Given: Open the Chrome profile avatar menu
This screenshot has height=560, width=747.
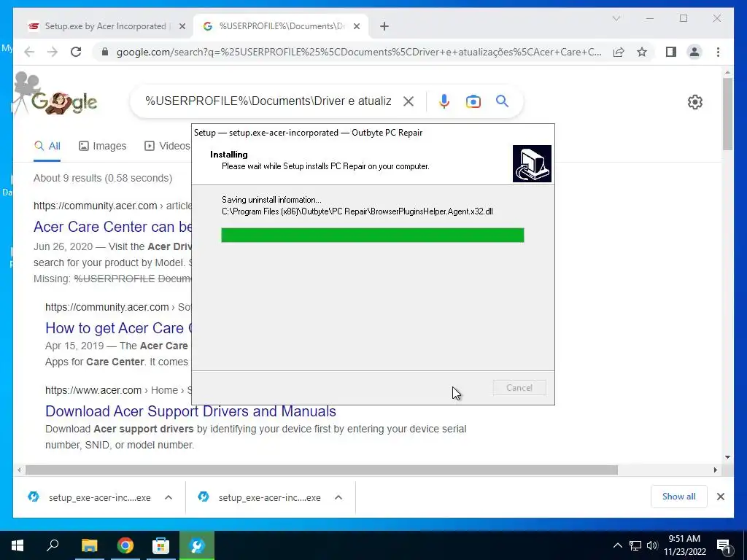Looking at the screenshot, I should pos(694,52).
